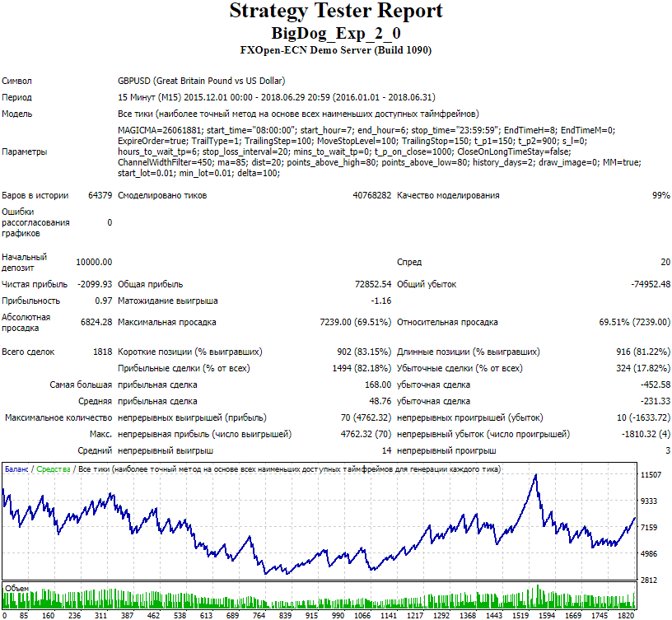Select average consecutive losses value 3
This screenshot has width=672, height=620.
(x=668, y=450)
